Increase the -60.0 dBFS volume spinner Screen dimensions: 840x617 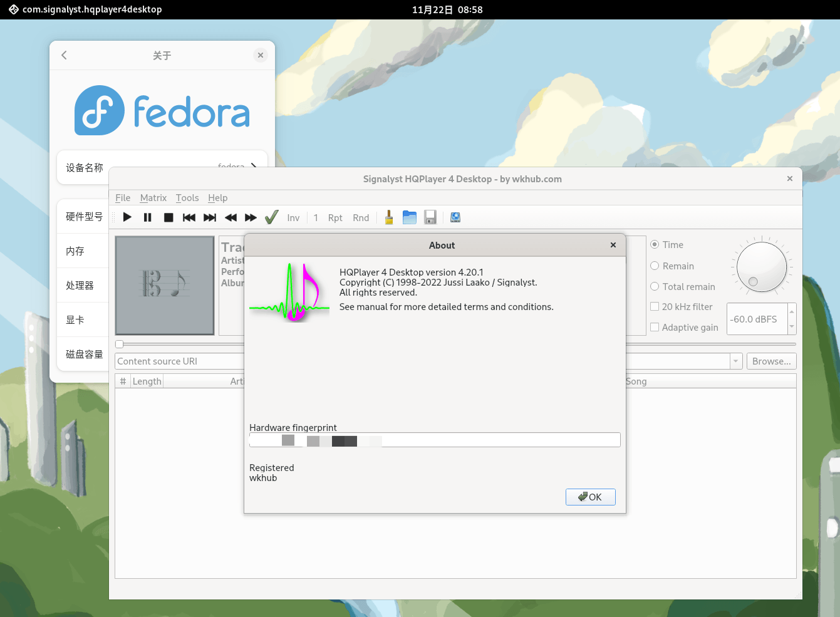pyautogui.click(x=792, y=311)
